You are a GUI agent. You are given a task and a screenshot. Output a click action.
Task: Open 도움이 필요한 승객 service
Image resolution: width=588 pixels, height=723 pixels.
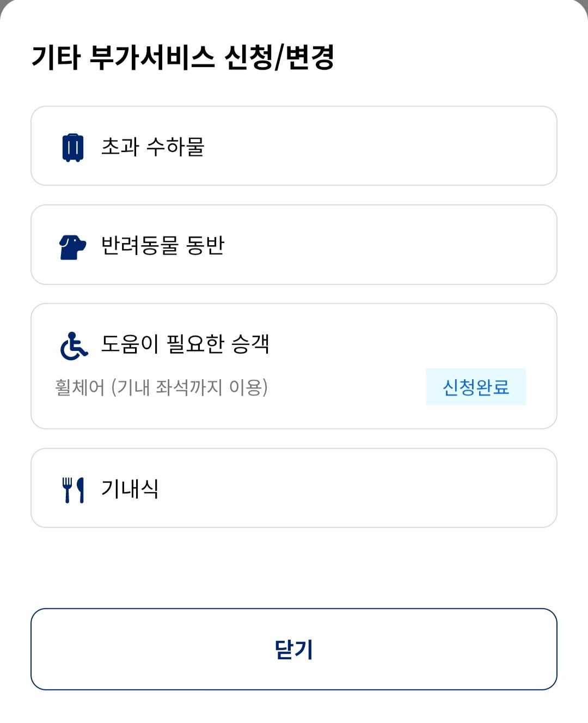point(294,366)
